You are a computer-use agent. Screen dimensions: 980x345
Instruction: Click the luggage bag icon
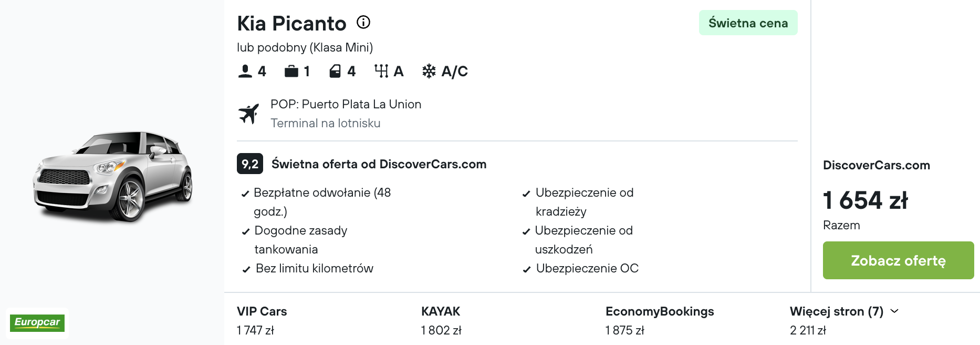[291, 71]
